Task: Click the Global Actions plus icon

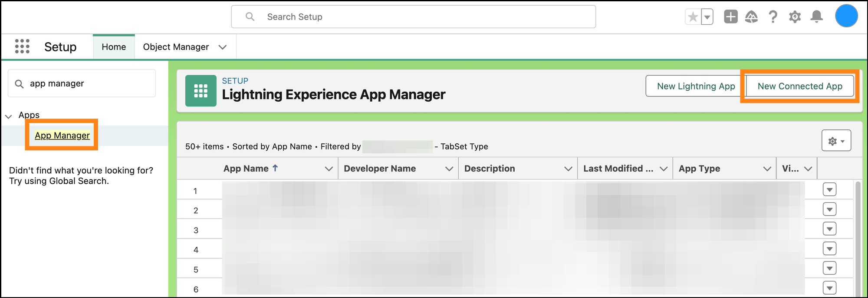Action: 731,17
